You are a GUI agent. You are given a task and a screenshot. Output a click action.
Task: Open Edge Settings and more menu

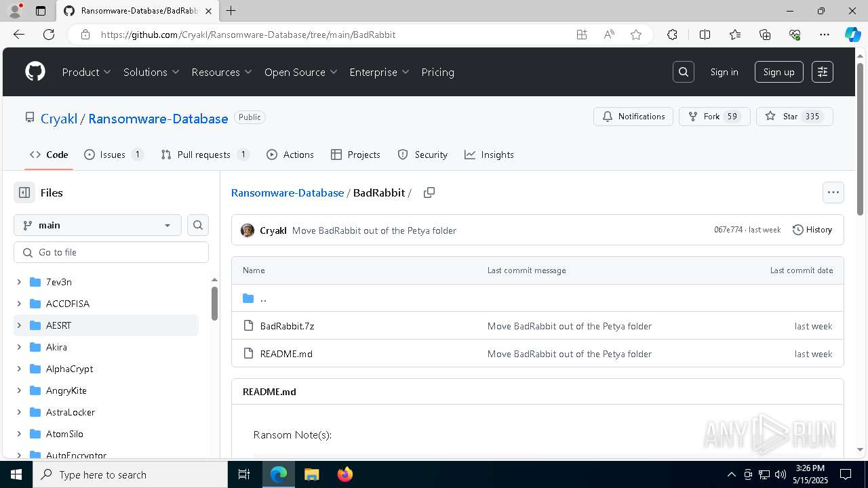click(825, 35)
